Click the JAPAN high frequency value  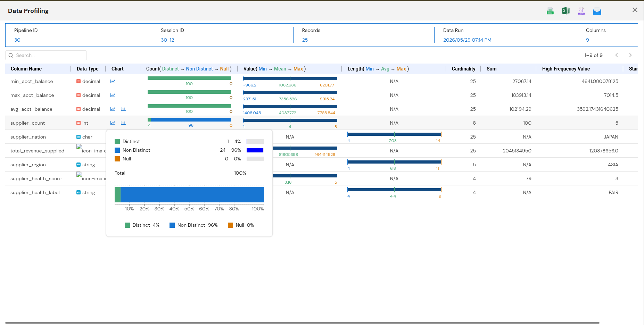coord(611,137)
